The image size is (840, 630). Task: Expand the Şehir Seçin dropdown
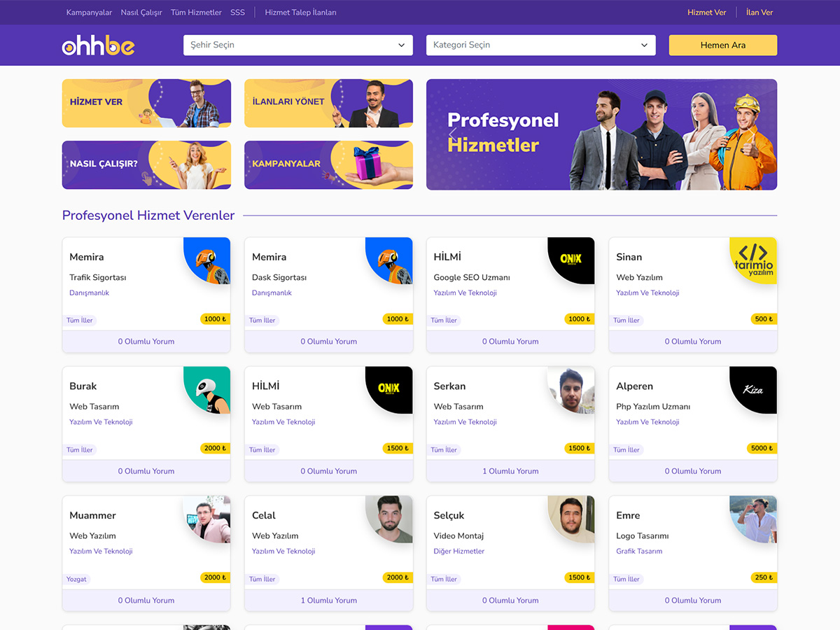[297, 45]
